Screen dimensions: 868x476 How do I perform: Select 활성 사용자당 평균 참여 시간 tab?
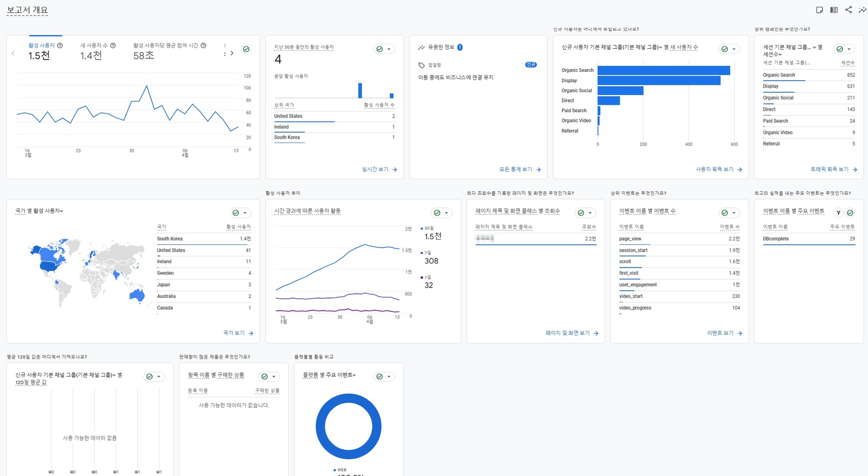(170, 51)
